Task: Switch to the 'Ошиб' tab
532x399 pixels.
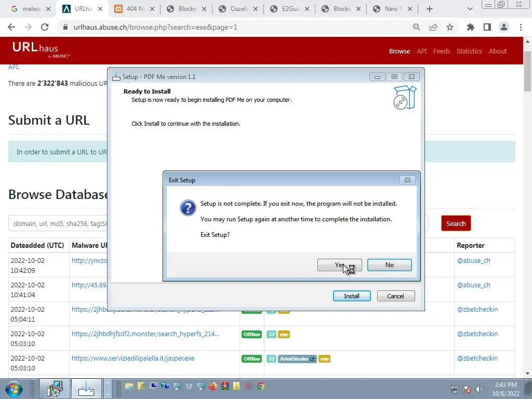Action: [238, 9]
